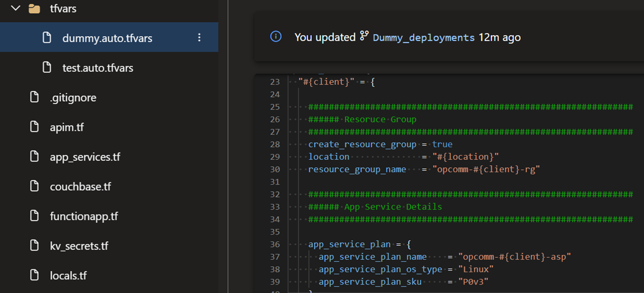Open the dummy.auto.tfvars more options menu
This screenshot has height=293, width=644.
click(199, 38)
